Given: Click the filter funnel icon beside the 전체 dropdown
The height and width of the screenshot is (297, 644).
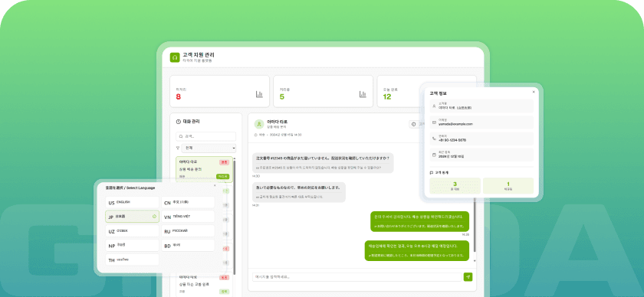Looking at the screenshot, I should coord(178,148).
